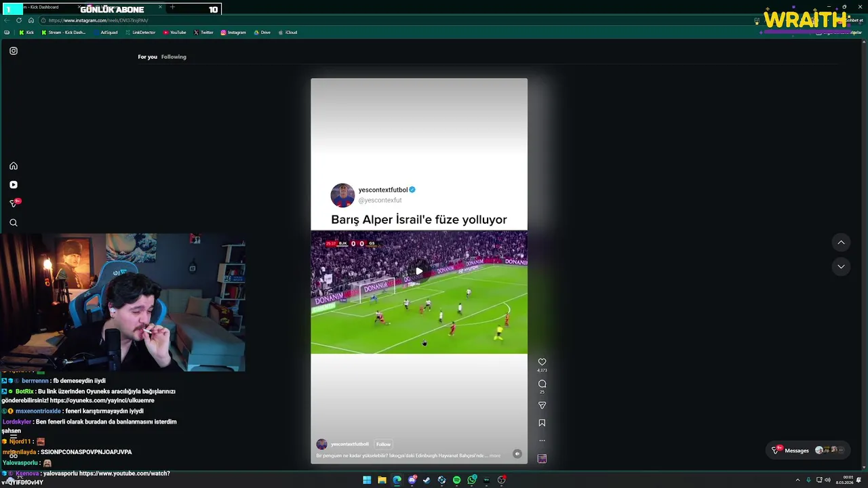Open the Instagram logo home link

point(14,51)
